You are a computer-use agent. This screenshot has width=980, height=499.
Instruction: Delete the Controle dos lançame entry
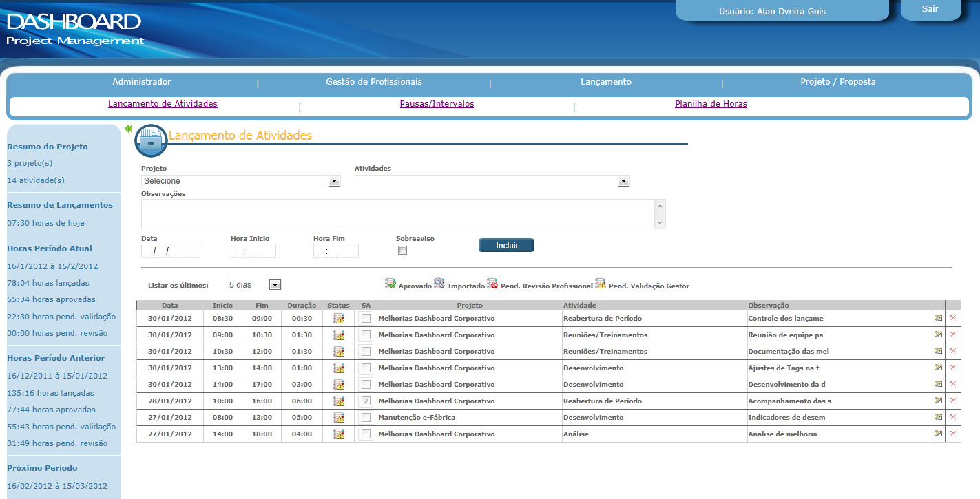tap(953, 318)
